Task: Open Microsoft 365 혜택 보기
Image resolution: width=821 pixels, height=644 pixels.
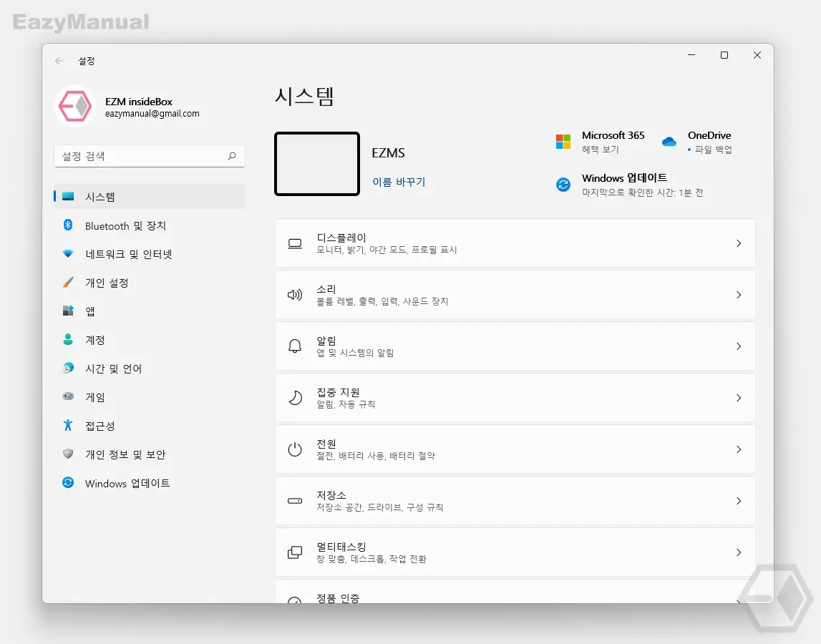Action: pyautogui.click(x=601, y=142)
